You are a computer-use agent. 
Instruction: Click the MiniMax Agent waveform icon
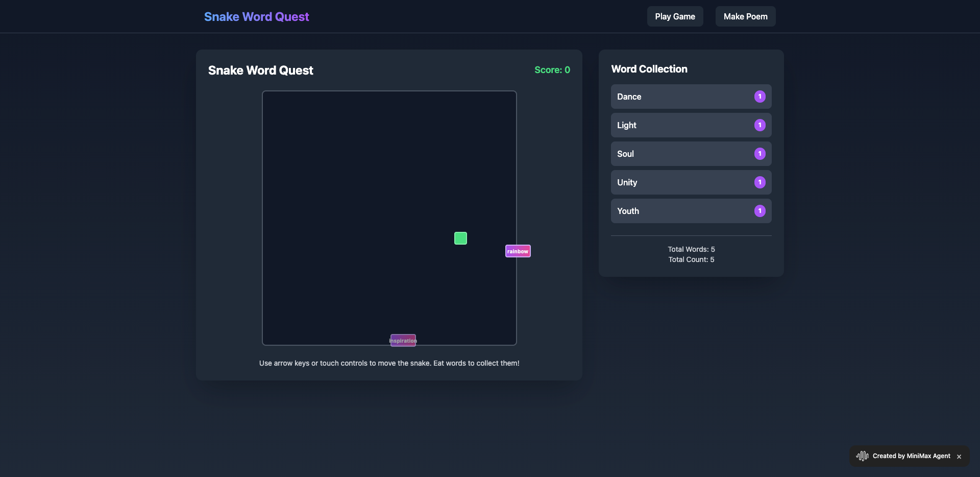[x=862, y=456]
